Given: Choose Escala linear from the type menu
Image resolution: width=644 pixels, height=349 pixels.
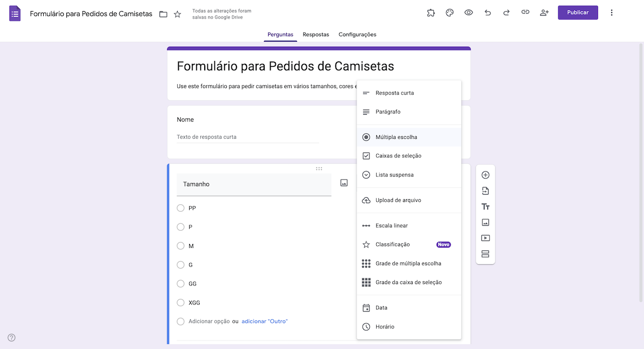Looking at the screenshot, I should click(x=391, y=225).
